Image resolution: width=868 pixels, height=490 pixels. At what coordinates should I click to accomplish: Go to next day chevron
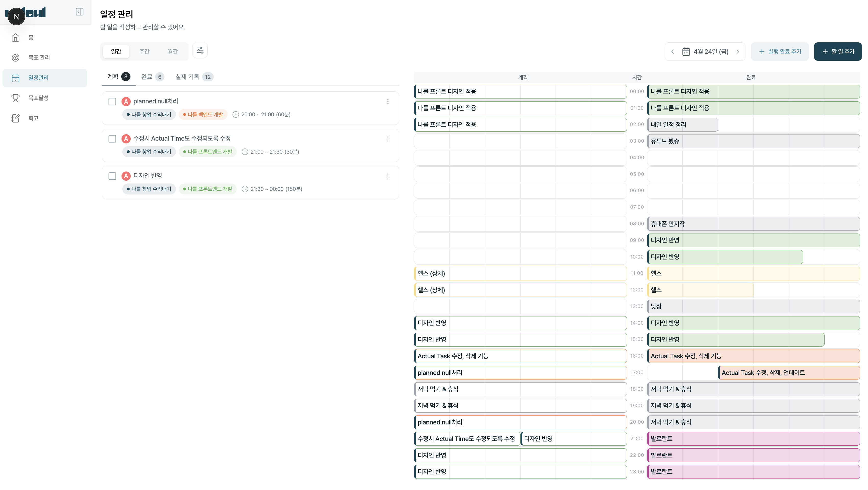738,52
